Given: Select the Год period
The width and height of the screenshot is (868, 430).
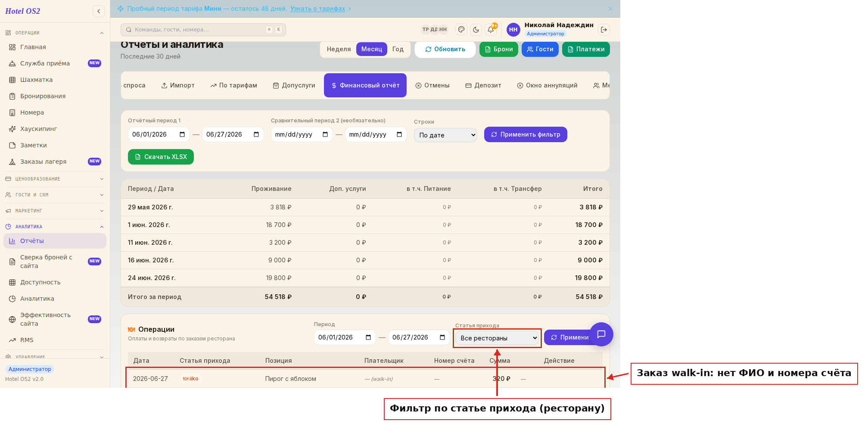Looking at the screenshot, I should pos(398,49).
